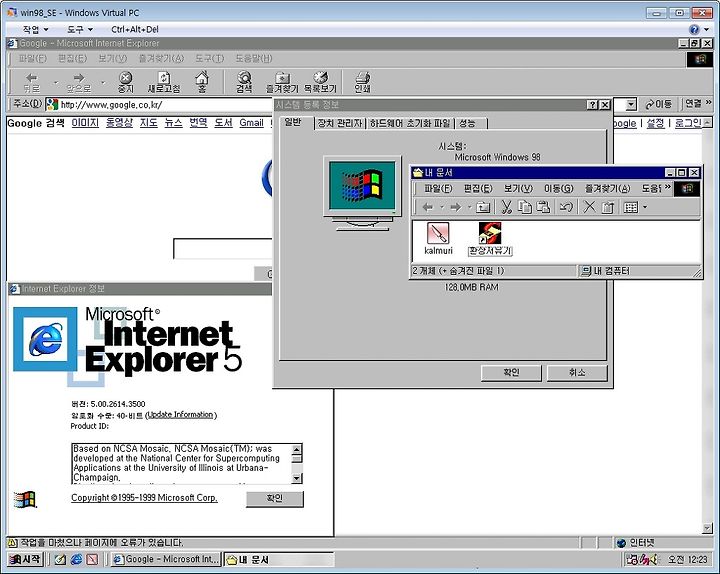Click the IE Print (인쇄) toolbar icon
Screen dimensions: 720x574
[x=362, y=82]
